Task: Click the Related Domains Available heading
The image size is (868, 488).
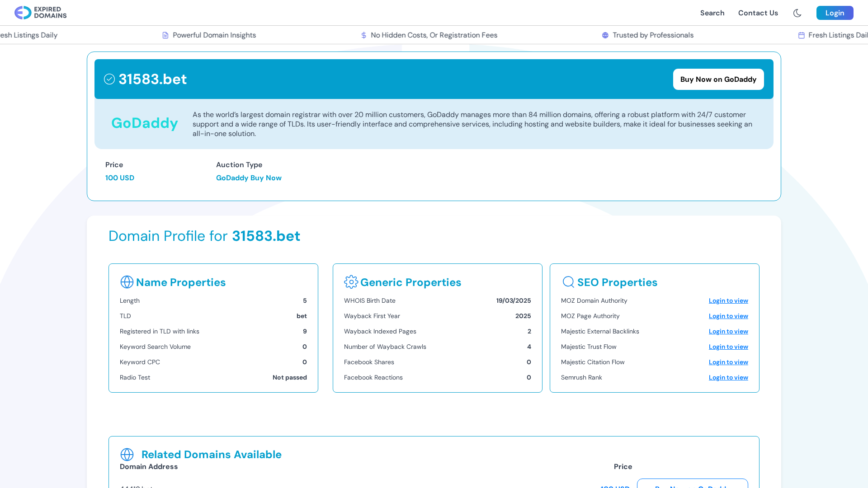Action: coord(211,455)
